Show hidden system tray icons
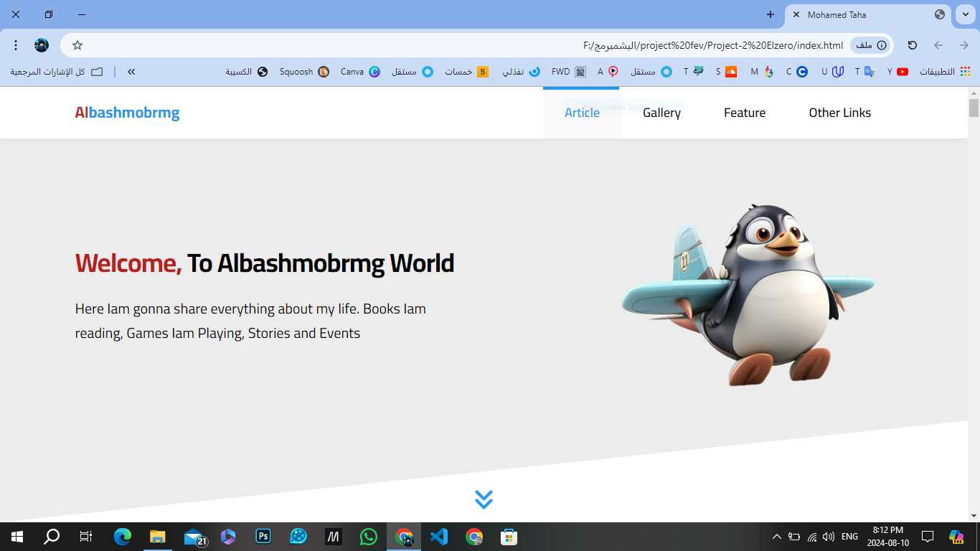Viewport: 980px width, 551px height. click(x=776, y=537)
